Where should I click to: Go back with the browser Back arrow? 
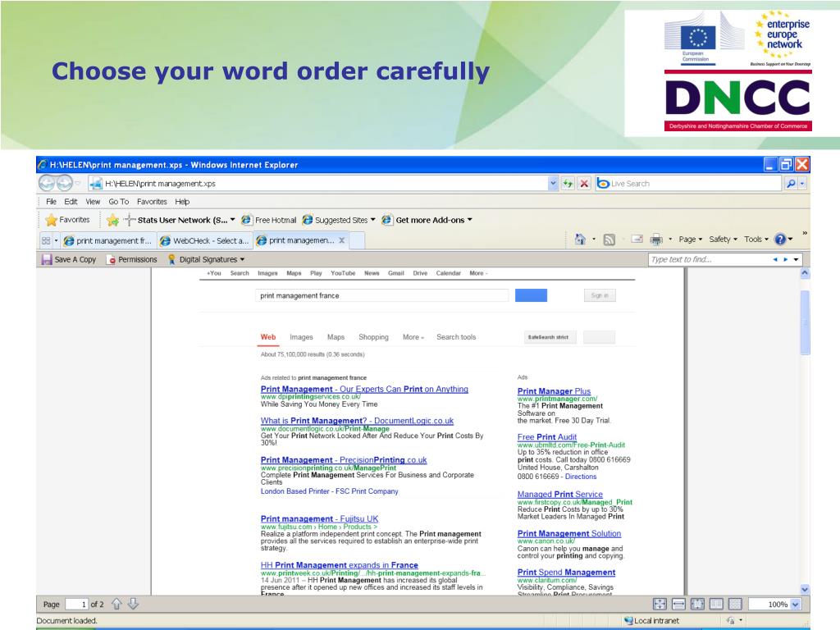pyautogui.click(x=47, y=183)
